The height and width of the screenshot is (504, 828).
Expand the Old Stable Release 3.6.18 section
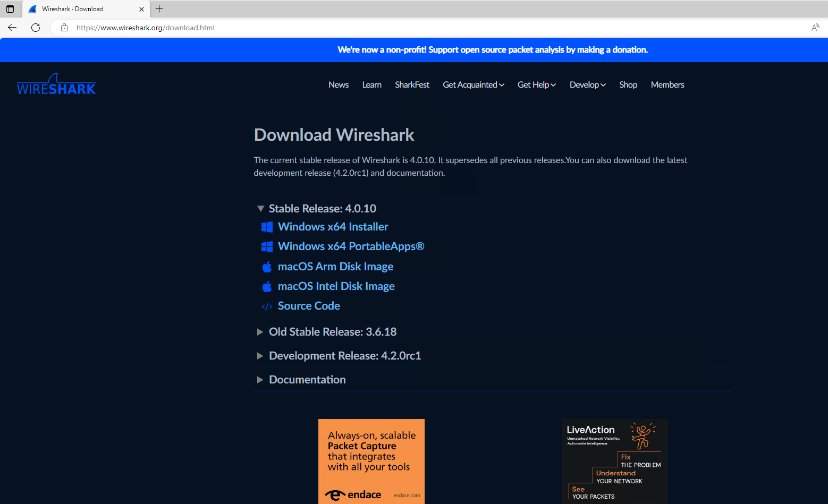332,331
